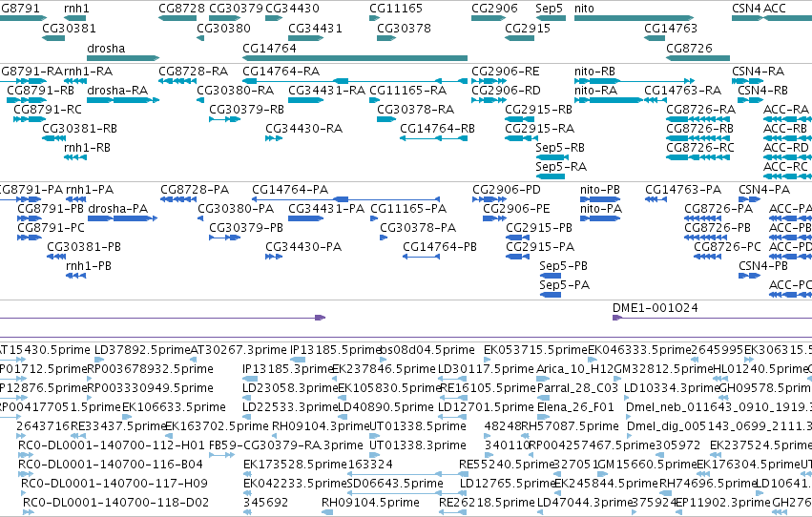The image size is (812, 517).
Task: Click the "rnh1-RB" transcript label
Action: click(x=87, y=148)
